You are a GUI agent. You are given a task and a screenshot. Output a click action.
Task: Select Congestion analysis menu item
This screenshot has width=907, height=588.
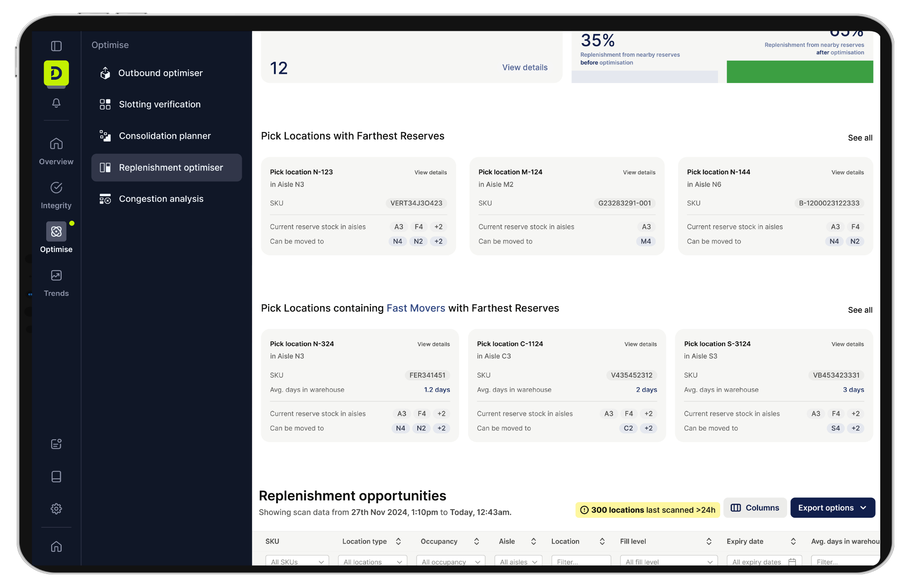[161, 199]
